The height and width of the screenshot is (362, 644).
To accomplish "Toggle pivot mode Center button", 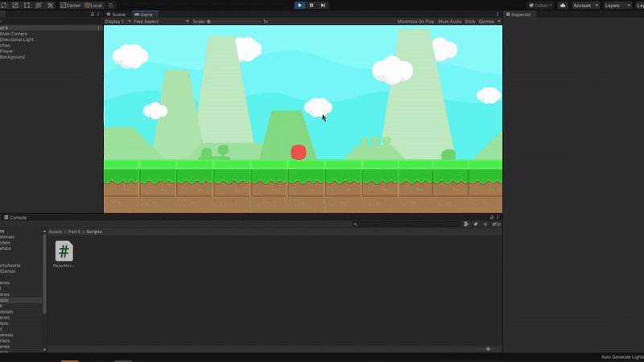I will click(x=71, y=5).
